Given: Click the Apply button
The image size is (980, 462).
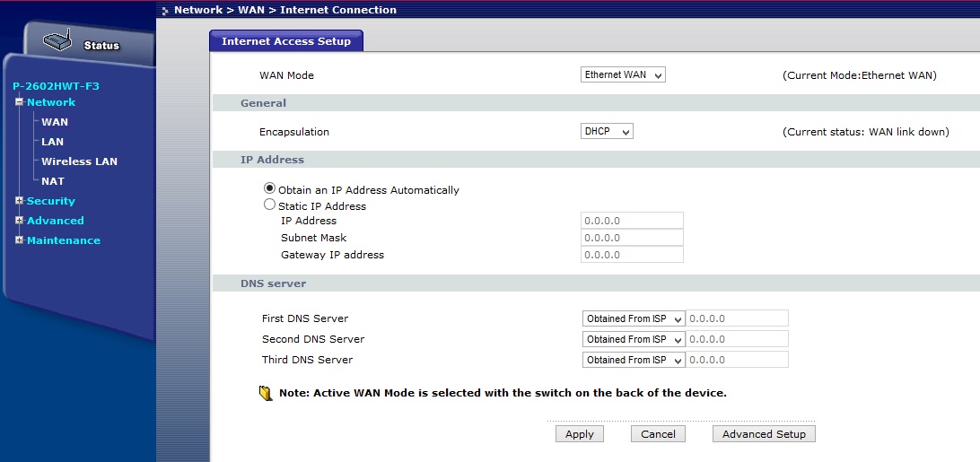Looking at the screenshot, I should click(x=580, y=434).
